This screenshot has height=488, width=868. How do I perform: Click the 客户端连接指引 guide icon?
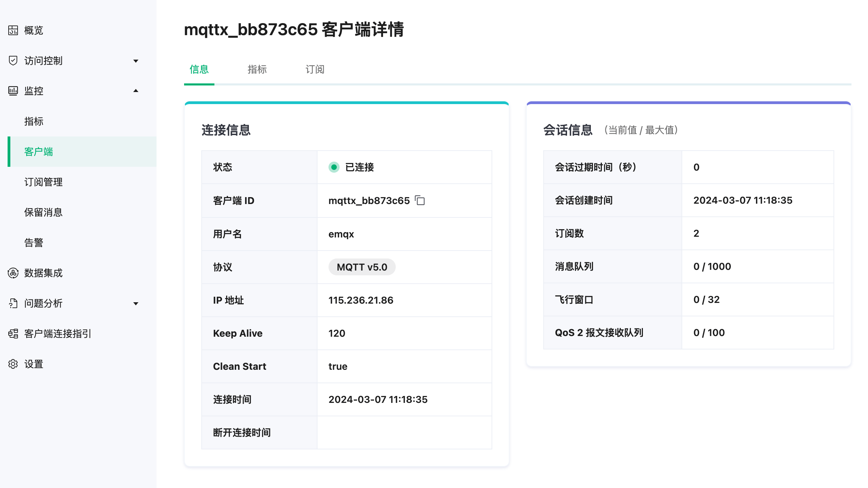(13, 334)
